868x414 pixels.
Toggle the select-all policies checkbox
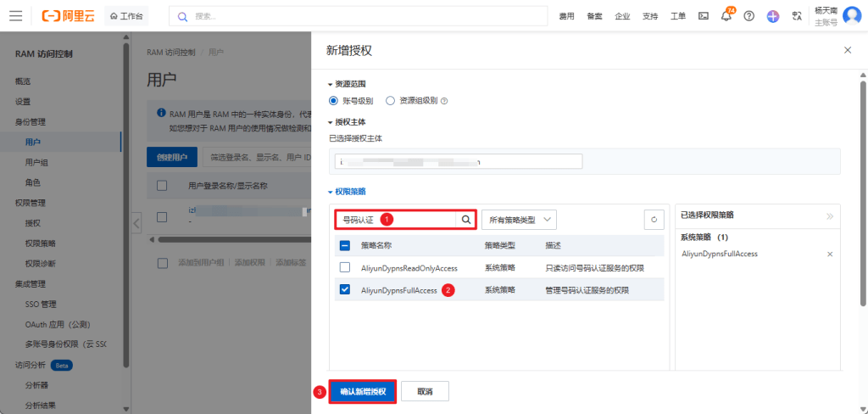pyautogui.click(x=344, y=245)
